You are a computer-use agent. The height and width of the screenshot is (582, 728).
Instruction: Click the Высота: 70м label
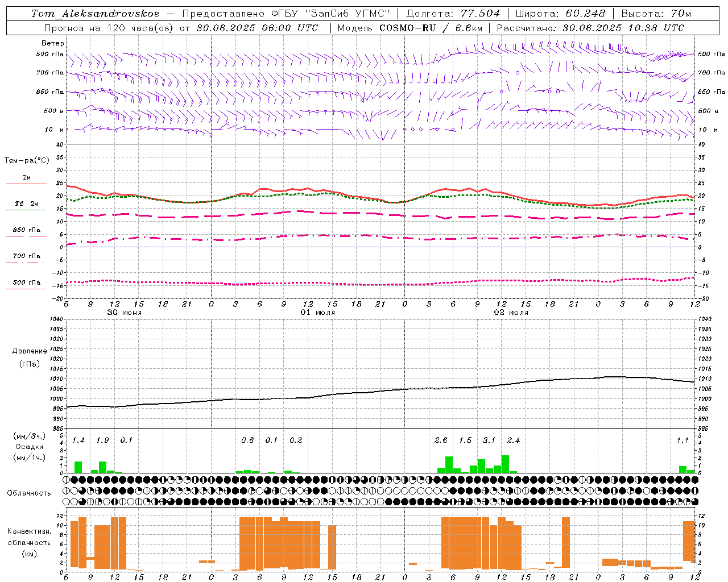pos(656,14)
